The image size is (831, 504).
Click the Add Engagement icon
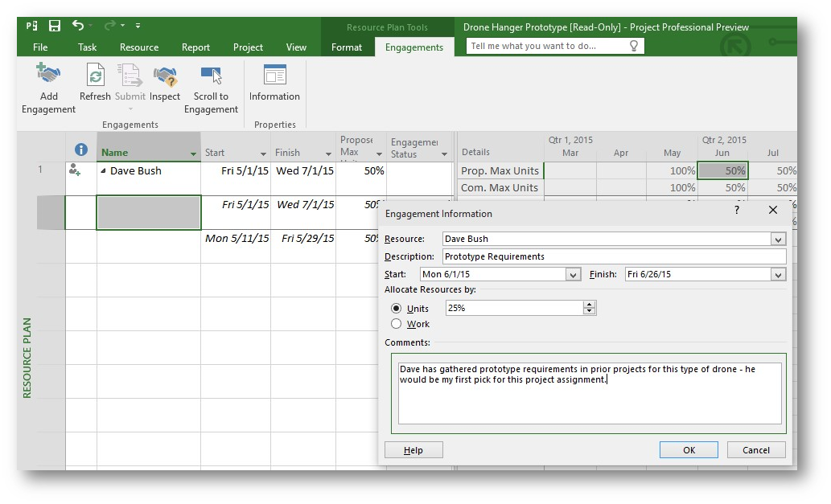click(x=48, y=74)
